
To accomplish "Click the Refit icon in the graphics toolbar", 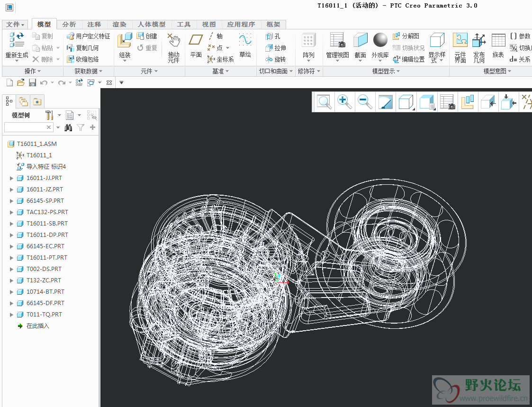I will coord(324,101).
